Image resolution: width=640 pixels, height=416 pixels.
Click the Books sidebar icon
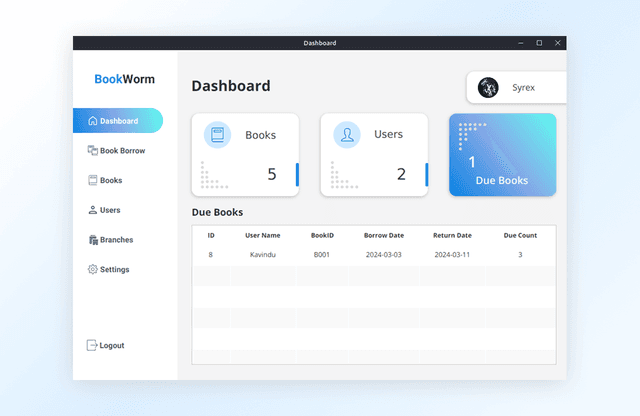click(93, 180)
